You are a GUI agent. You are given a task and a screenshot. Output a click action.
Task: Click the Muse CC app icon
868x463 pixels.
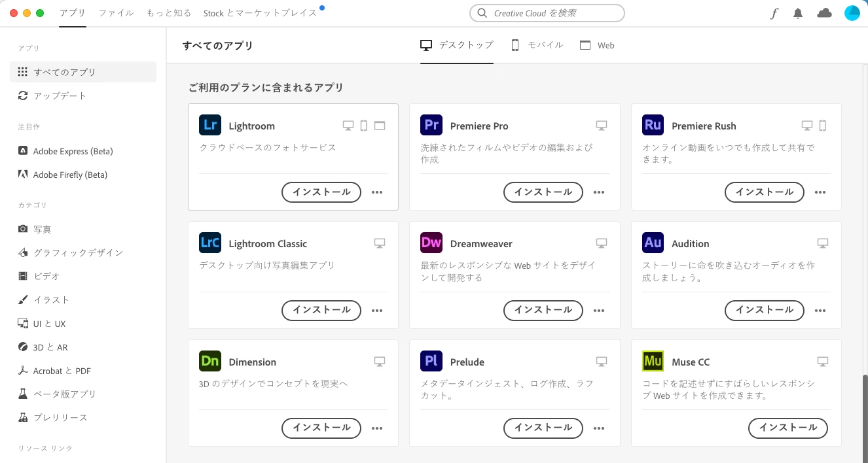point(653,361)
